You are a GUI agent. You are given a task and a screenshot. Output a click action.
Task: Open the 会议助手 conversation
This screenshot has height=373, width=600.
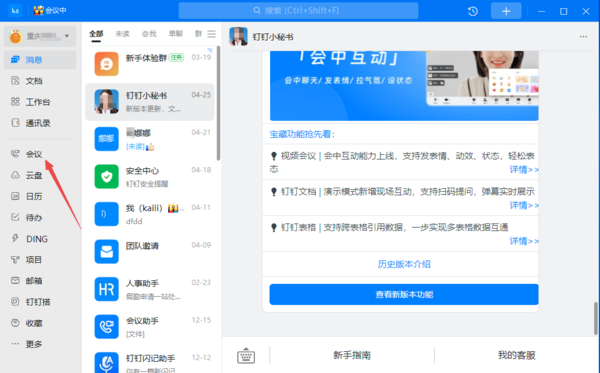(x=150, y=327)
